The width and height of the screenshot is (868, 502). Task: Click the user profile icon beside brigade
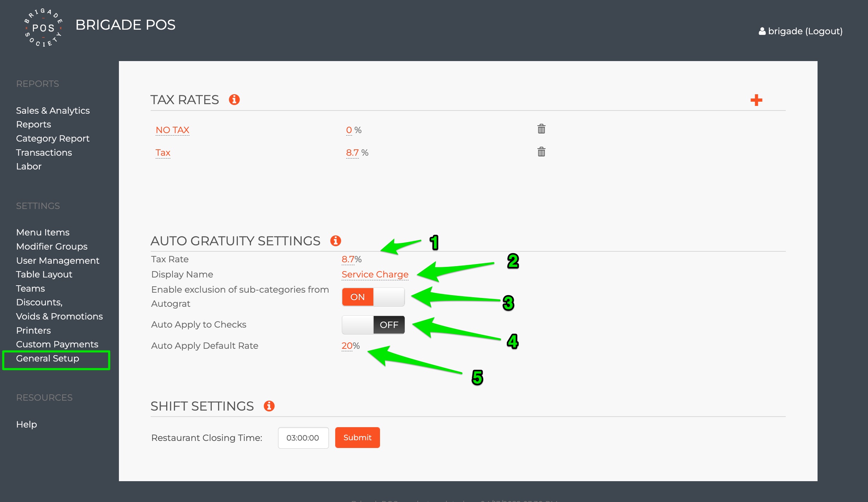click(x=762, y=31)
